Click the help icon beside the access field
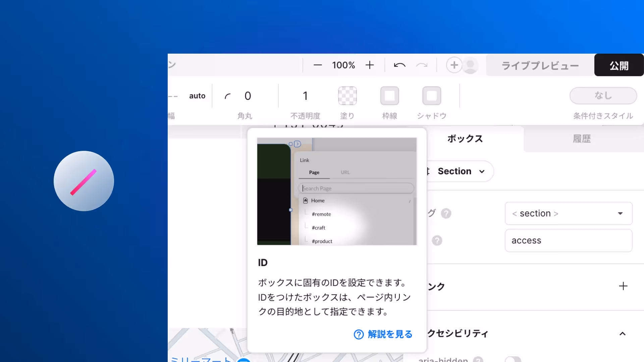Viewport: 644px width, 362px height. tap(437, 240)
